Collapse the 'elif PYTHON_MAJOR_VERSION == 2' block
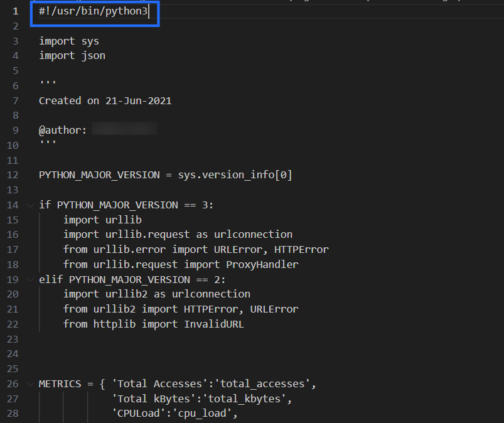 pos(29,279)
